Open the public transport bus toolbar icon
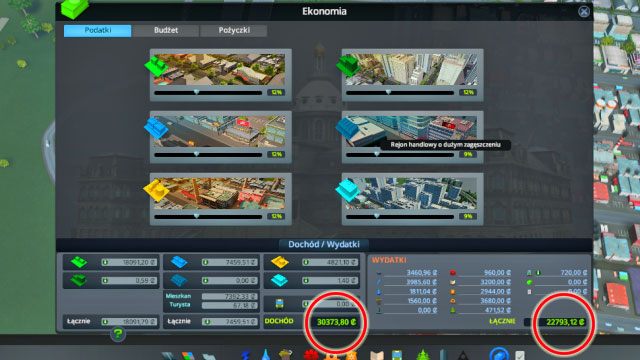 tap(397, 355)
